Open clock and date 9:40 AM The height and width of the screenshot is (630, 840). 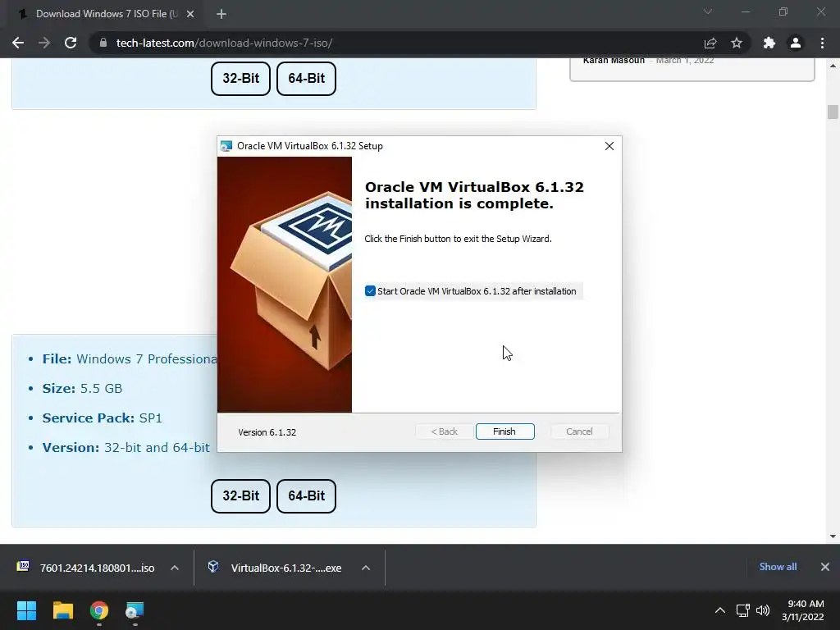[802, 610]
